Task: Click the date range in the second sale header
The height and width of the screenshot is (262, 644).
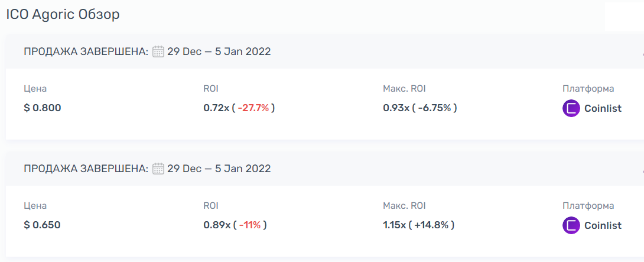Action: [219, 169]
